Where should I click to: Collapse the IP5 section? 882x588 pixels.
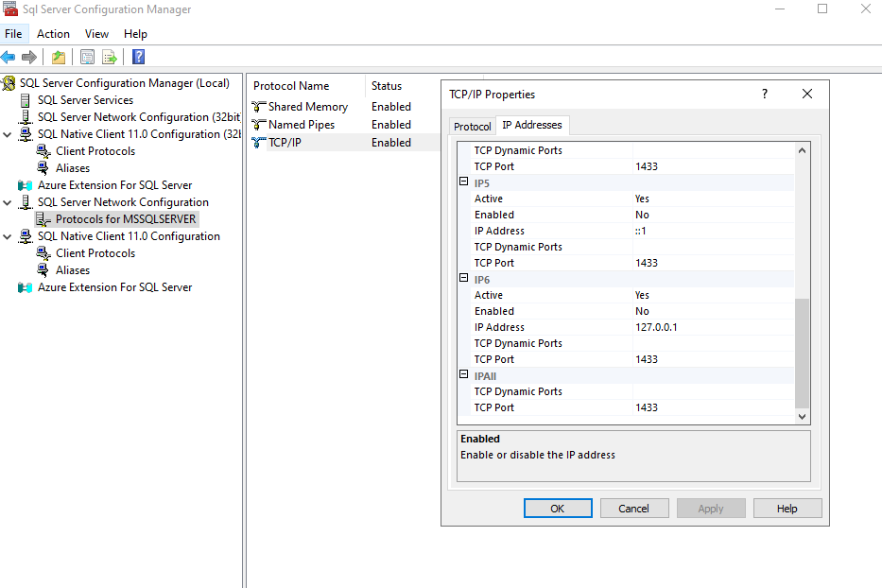(x=462, y=182)
